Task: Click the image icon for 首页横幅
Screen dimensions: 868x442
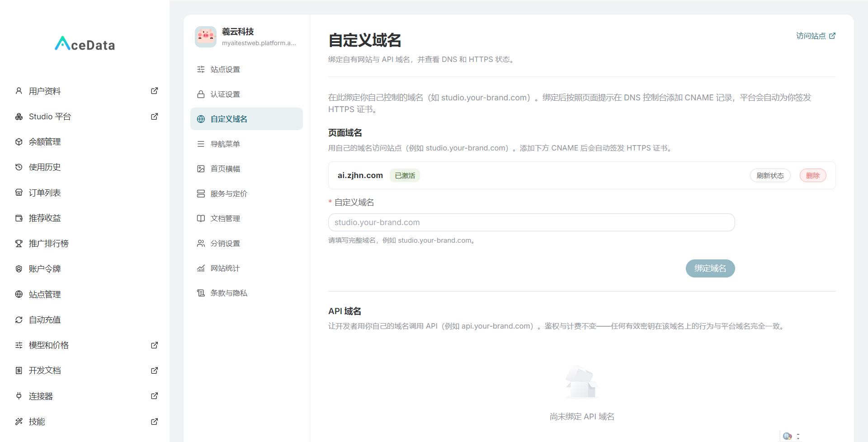Action: tap(201, 169)
